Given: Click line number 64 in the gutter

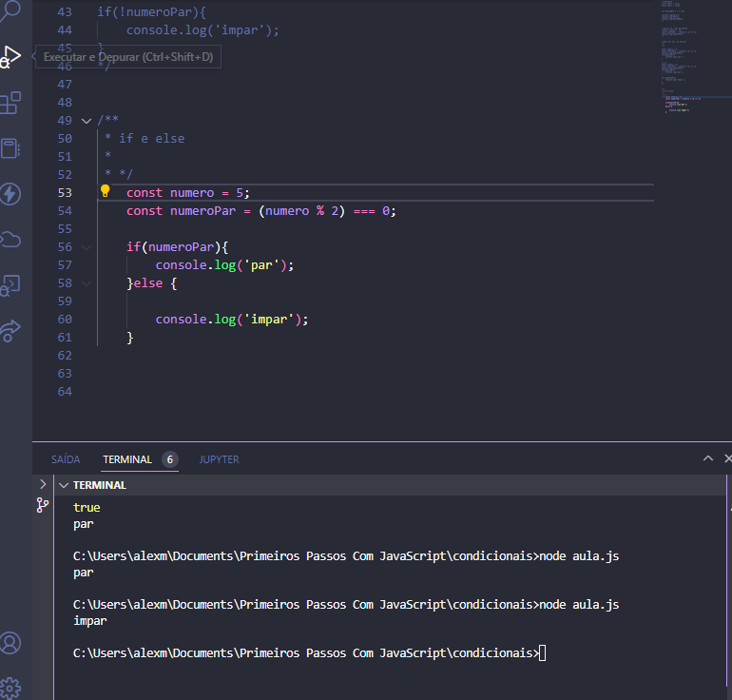Looking at the screenshot, I should point(65,392).
